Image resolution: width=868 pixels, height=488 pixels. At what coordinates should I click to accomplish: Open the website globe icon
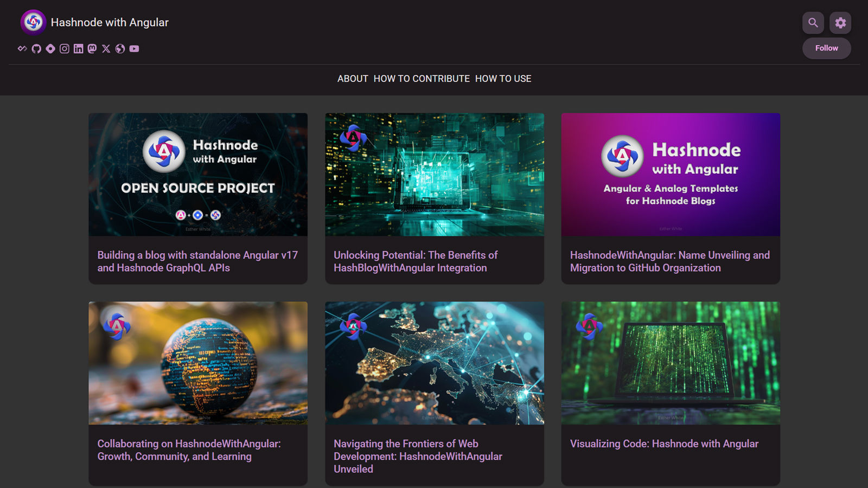coord(120,49)
